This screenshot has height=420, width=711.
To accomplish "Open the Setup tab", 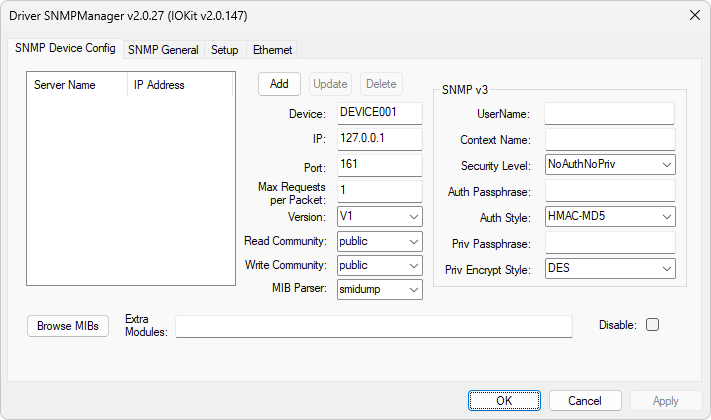I will (224, 49).
